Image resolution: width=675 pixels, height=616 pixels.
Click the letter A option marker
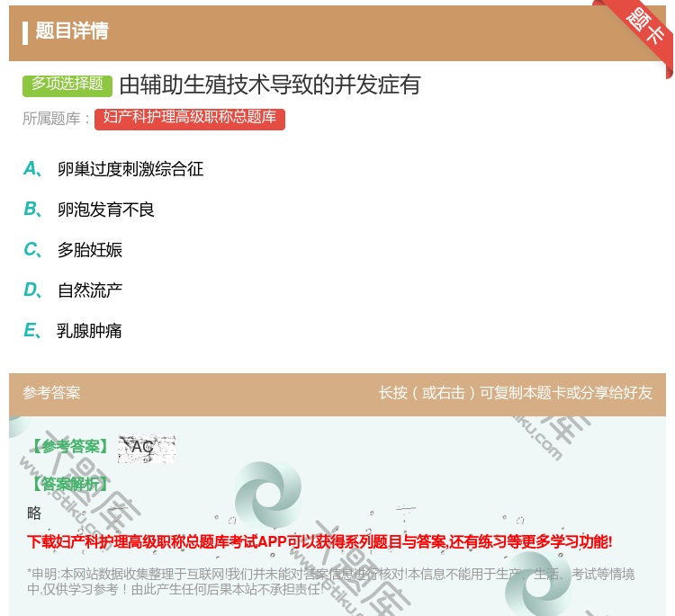[32, 169]
